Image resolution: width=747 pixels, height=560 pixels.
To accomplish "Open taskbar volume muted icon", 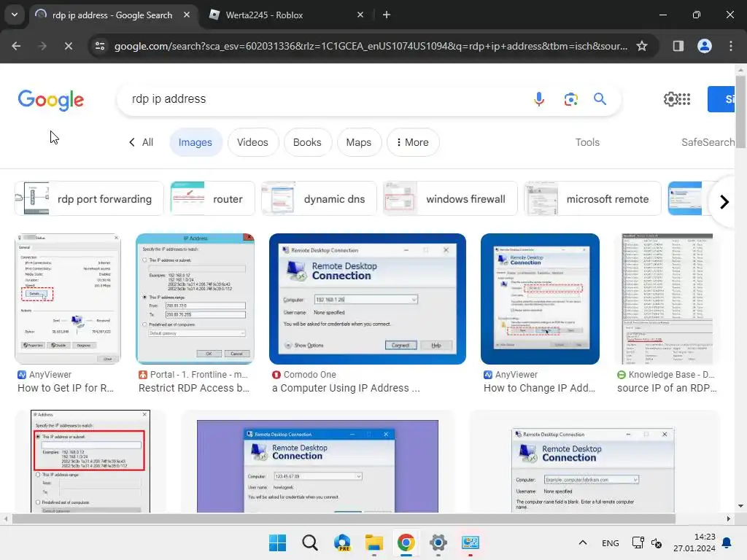I will [657, 542].
